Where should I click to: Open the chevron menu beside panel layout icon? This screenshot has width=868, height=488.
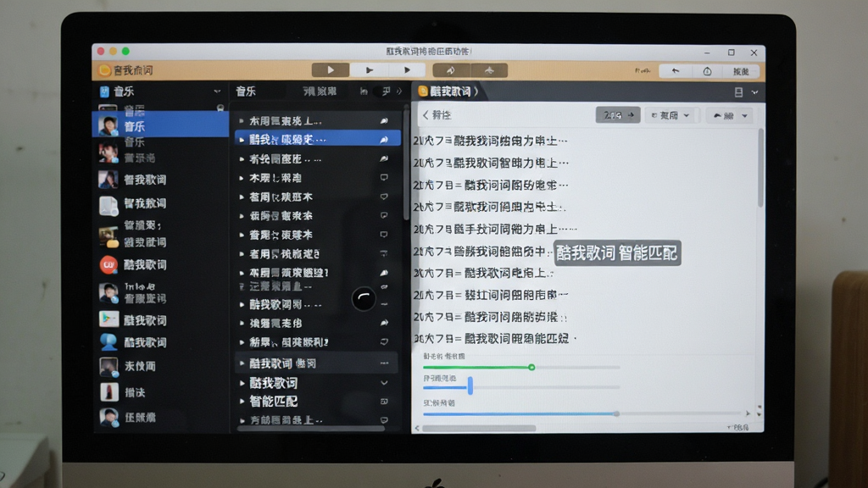(754, 92)
